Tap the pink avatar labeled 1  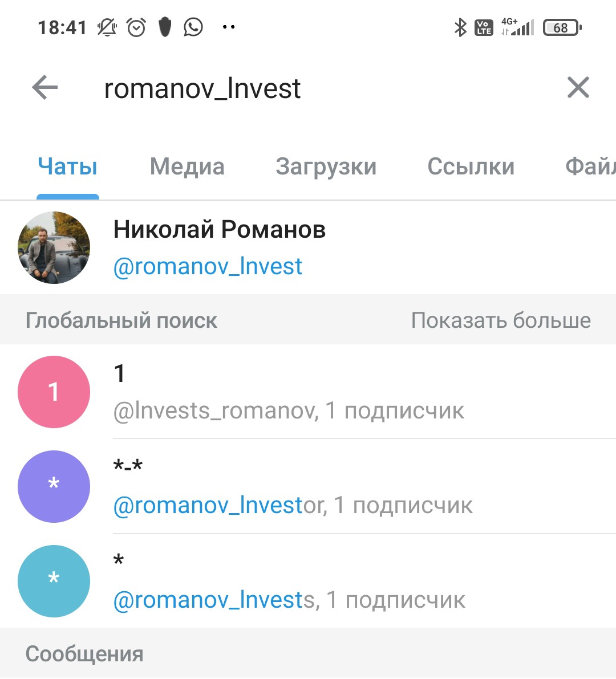54,392
